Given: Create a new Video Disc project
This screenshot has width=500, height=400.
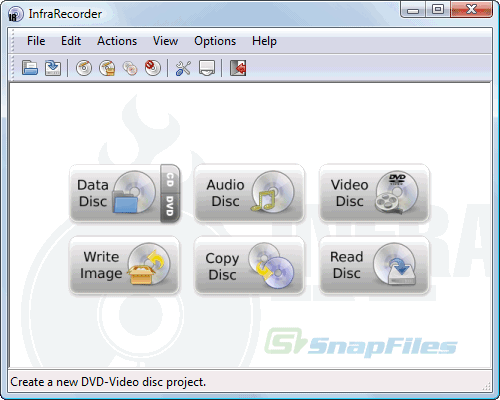Looking at the screenshot, I should pos(374,193).
